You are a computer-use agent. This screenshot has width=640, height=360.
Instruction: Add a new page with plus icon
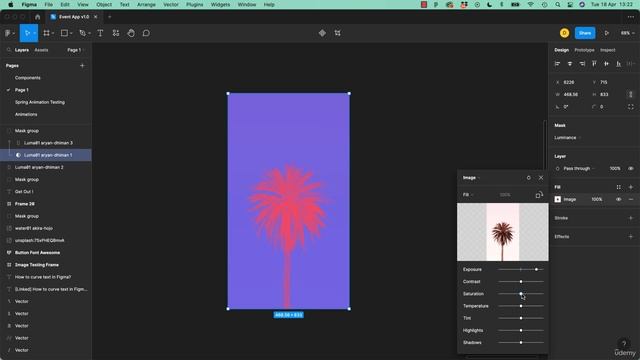tap(82, 65)
